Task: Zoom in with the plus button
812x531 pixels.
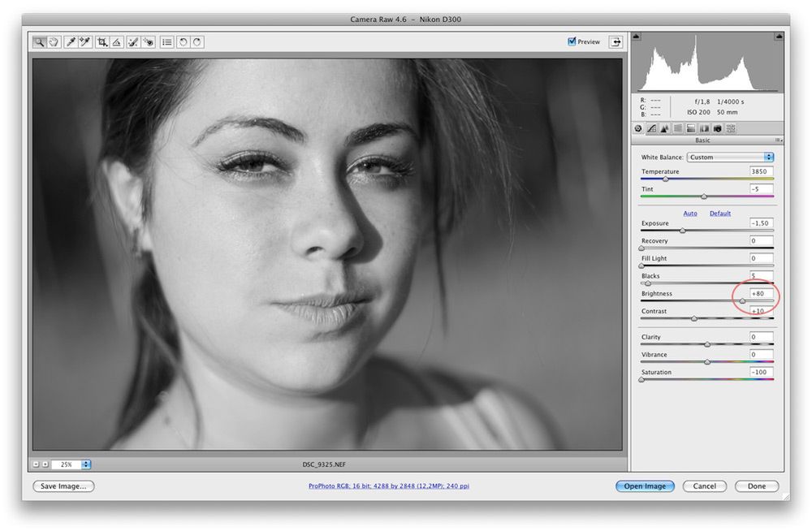Action: tap(45, 464)
